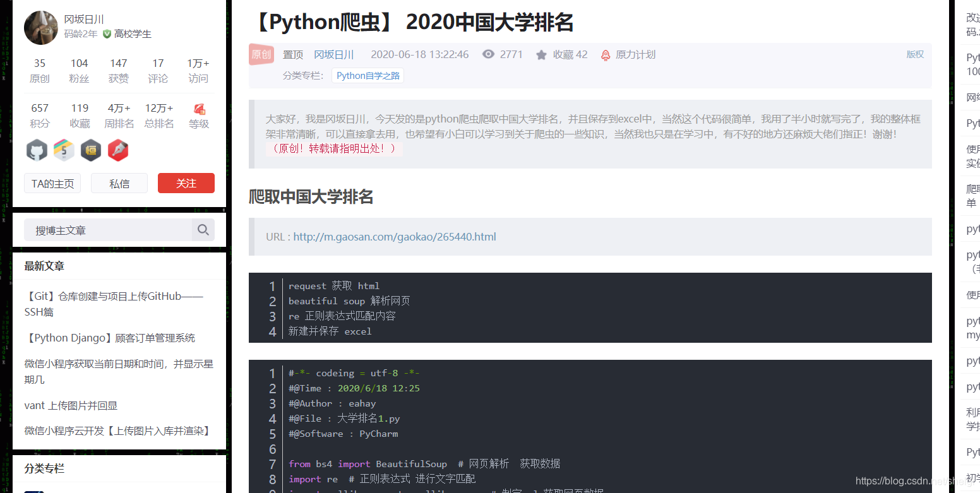Open the red blog level icon

click(x=200, y=109)
